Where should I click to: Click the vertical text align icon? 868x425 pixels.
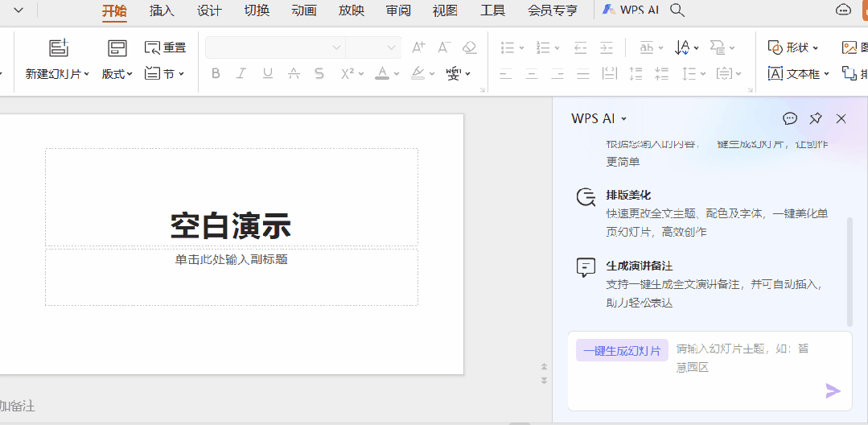[x=724, y=73]
